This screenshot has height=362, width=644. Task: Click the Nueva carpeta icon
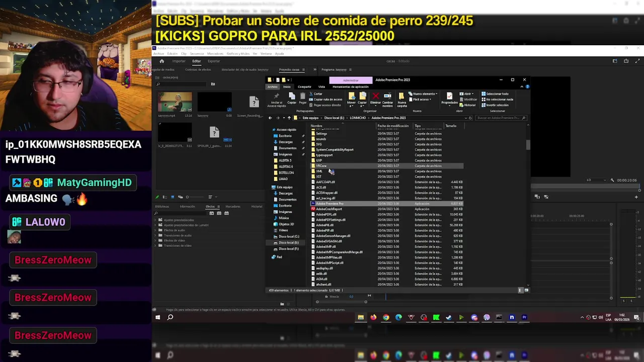401,96
